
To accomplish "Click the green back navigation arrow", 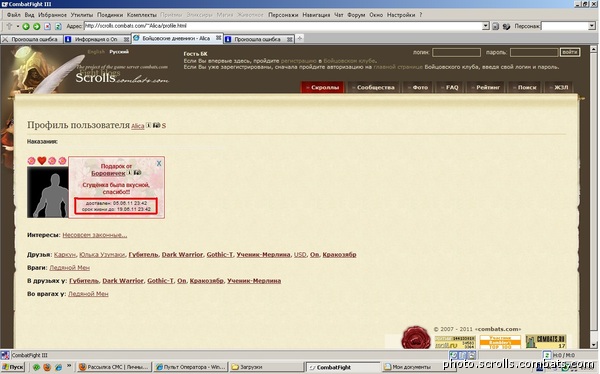I will pyautogui.click(x=26, y=26).
